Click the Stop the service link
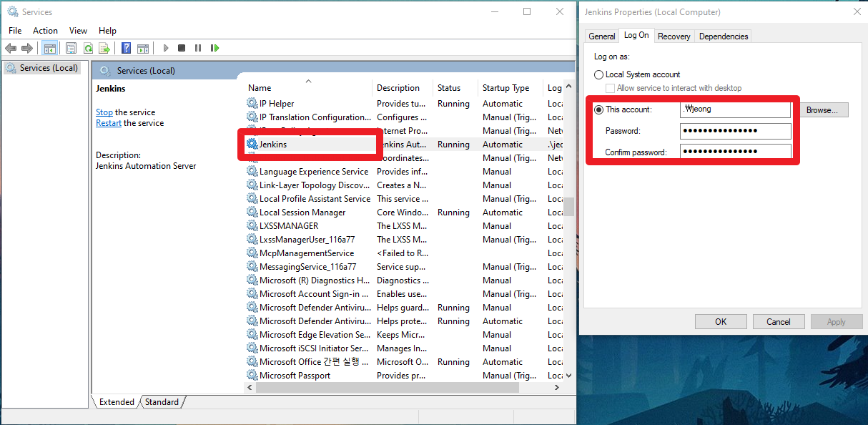This screenshot has width=868, height=425. (x=104, y=112)
